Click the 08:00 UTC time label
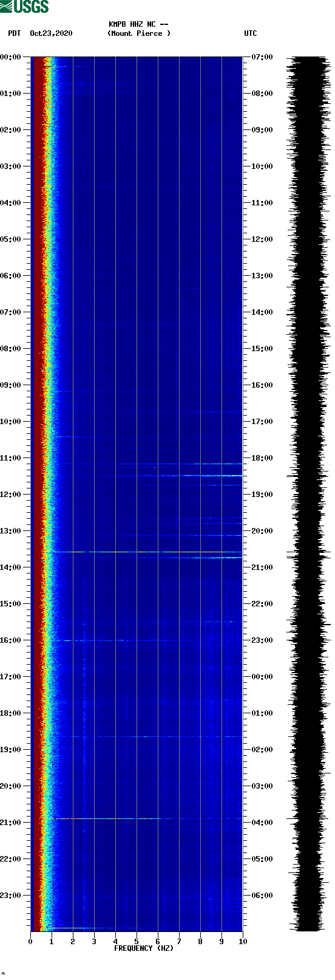Viewport: 335px width, 980px height. [x=262, y=94]
